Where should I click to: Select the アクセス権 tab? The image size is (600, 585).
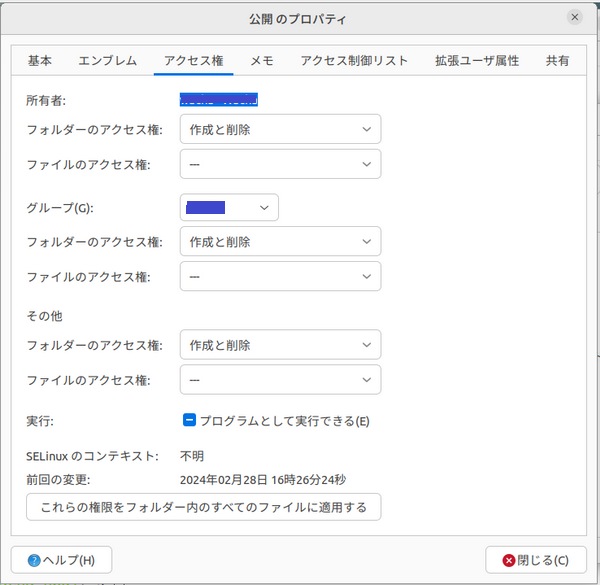pyautogui.click(x=194, y=60)
